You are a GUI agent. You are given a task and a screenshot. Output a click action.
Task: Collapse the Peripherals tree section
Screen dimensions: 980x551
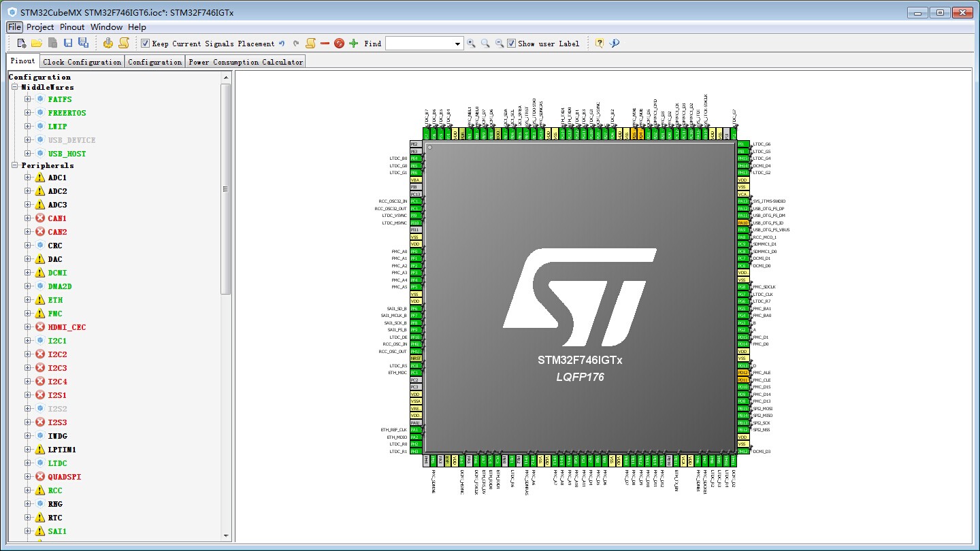(x=14, y=165)
